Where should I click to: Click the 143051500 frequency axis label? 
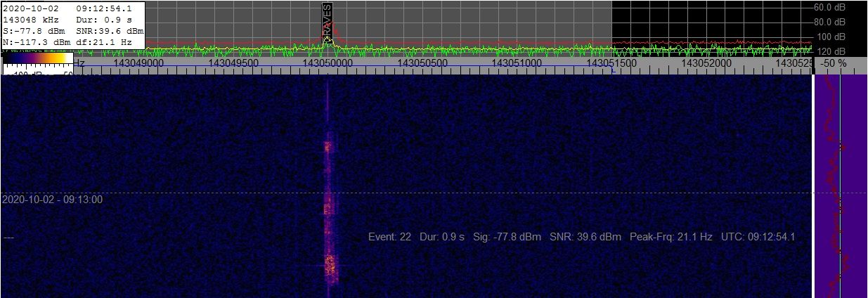(612, 63)
